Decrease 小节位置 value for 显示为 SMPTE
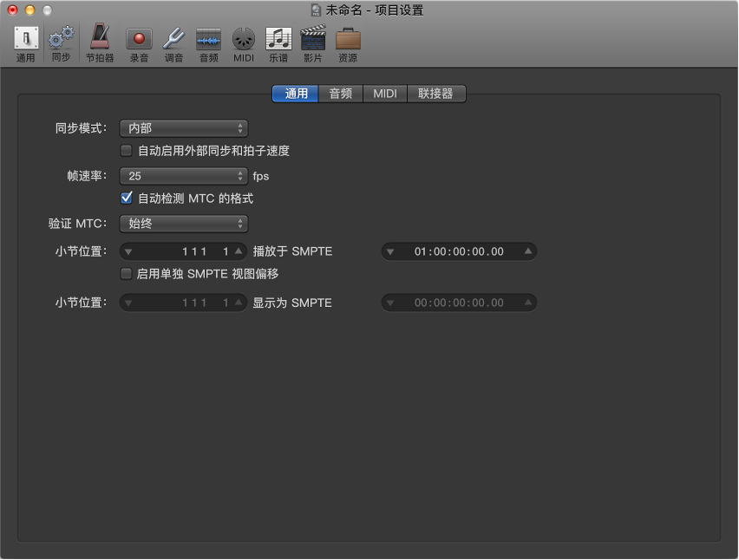 tap(128, 303)
